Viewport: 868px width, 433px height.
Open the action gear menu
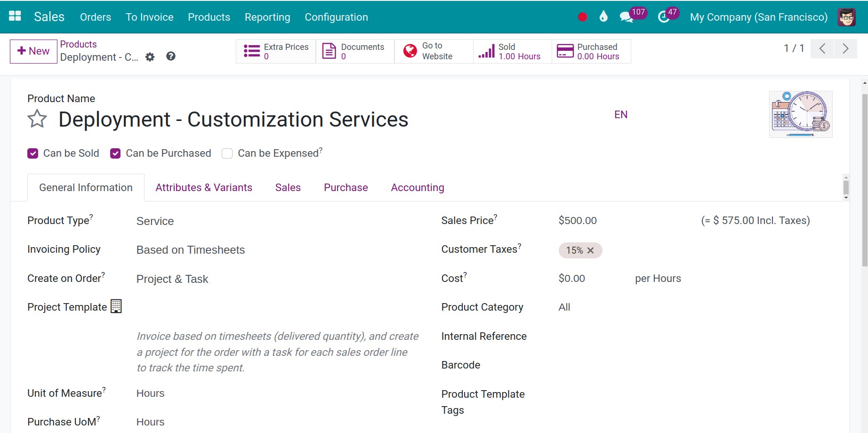click(150, 56)
